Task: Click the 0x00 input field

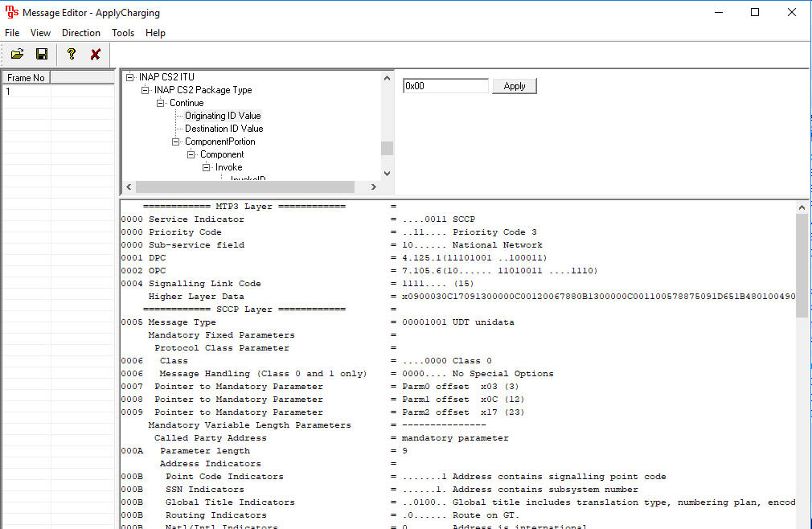Action: pyautogui.click(x=445, y=84)
